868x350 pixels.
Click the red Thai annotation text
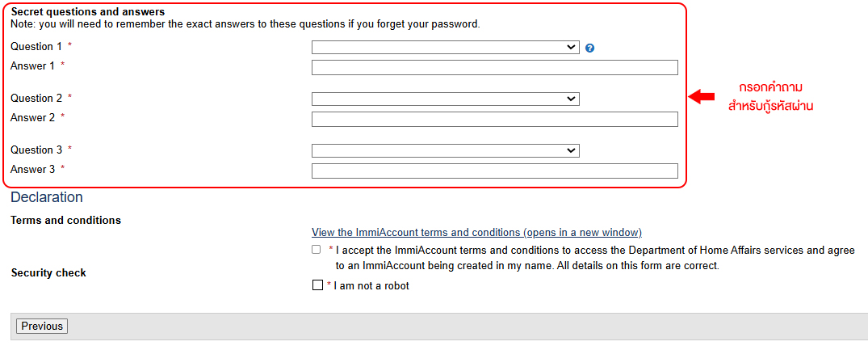tap(770, 97)
